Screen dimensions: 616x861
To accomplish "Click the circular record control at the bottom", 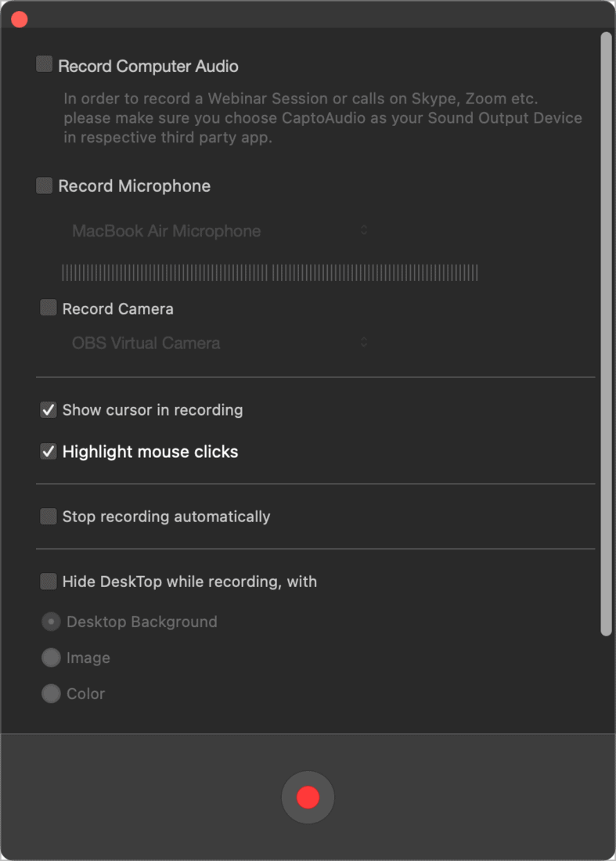I will [308, 797].
